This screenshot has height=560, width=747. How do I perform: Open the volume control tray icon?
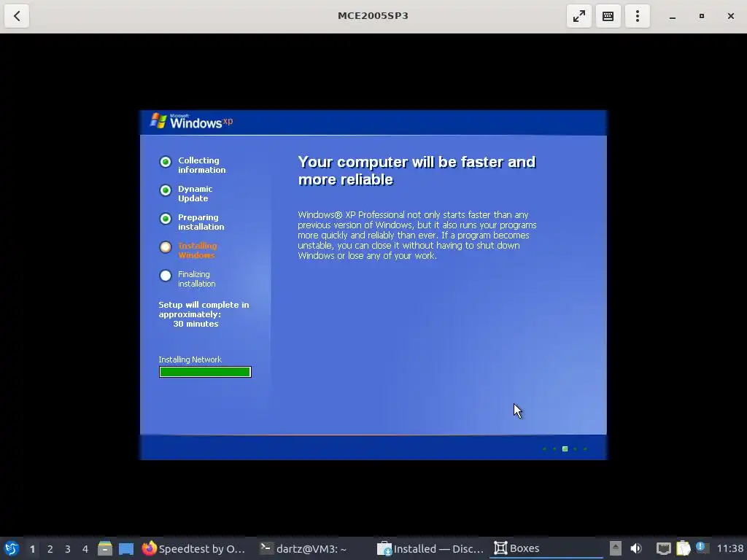click(636, 548)
